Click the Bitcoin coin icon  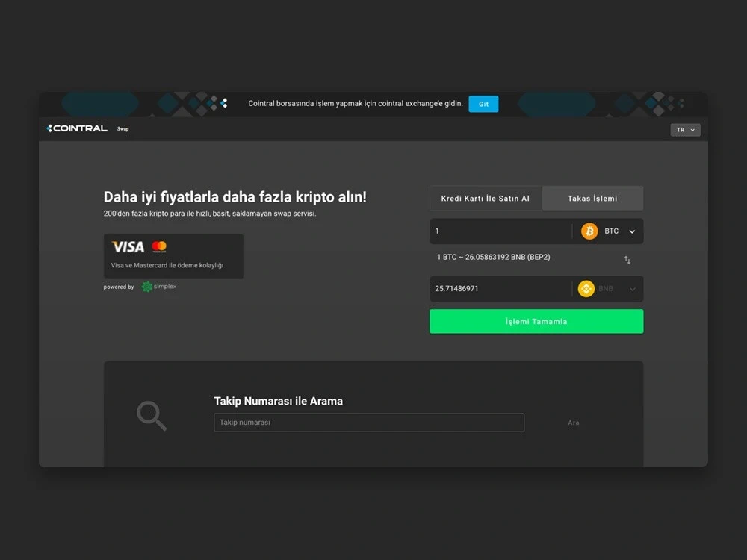pyautogui.click(x=589, y=231)
